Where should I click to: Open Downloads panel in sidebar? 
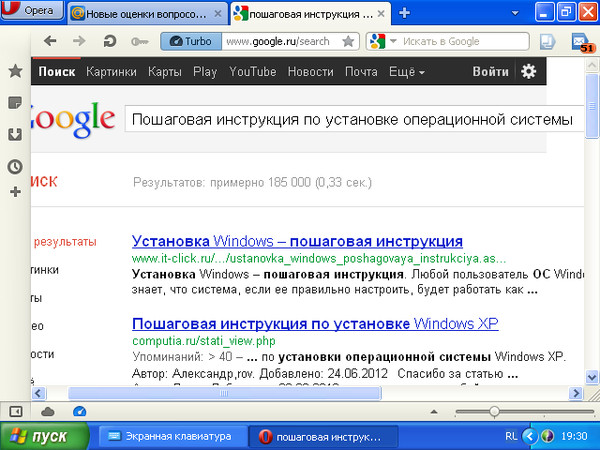pos(15,134)
